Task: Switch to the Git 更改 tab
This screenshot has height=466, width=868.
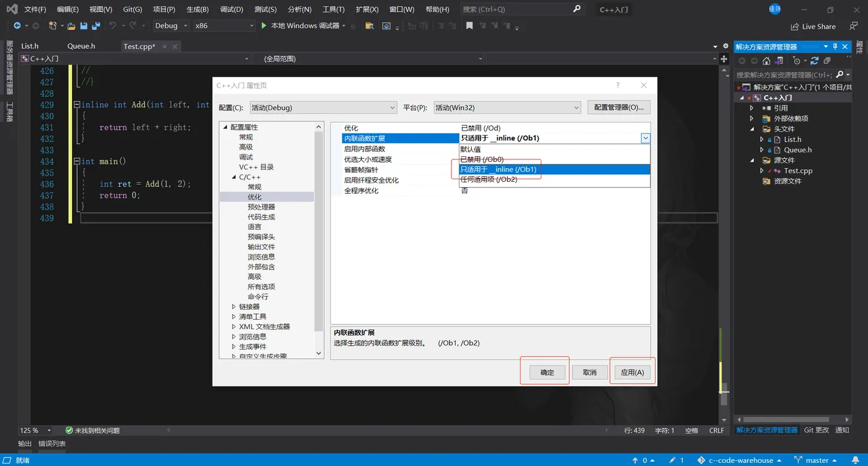Action: (x=817, y=430)
